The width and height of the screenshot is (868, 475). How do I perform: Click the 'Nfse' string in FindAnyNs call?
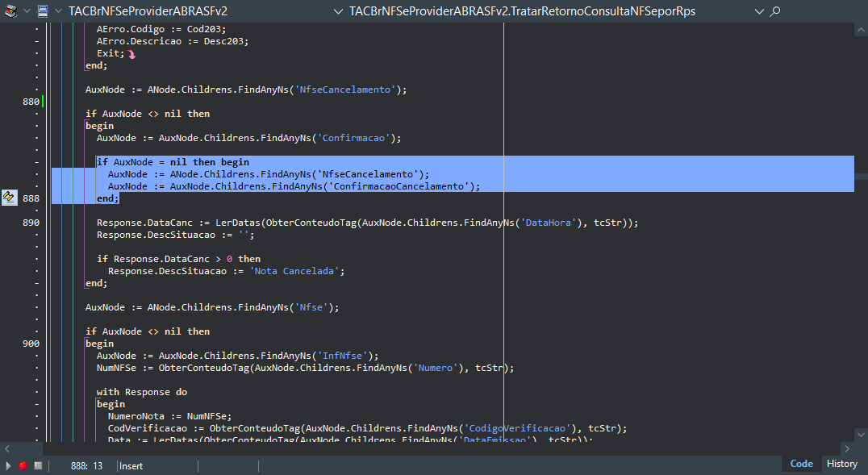pos(311,307)
